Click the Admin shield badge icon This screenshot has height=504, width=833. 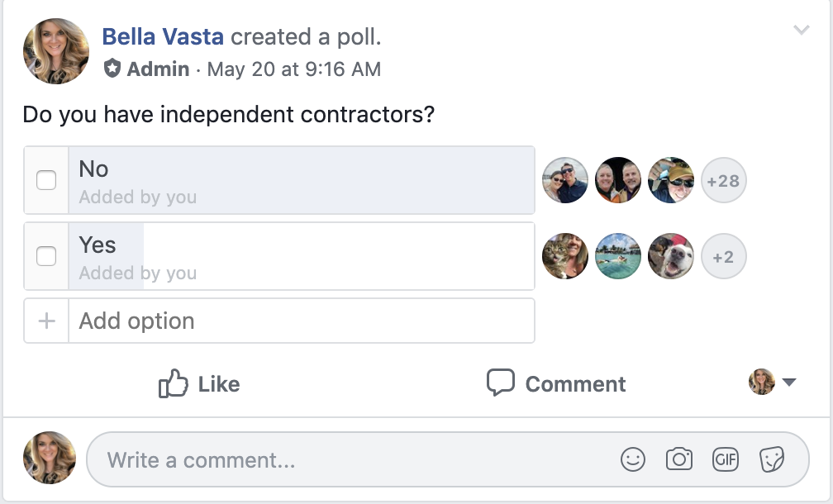(112, 69)
